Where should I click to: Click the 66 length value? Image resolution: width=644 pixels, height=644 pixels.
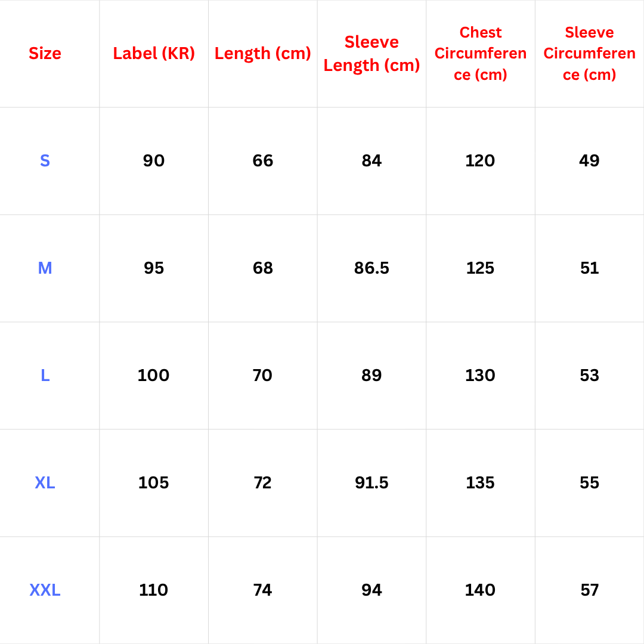[263, 161]
